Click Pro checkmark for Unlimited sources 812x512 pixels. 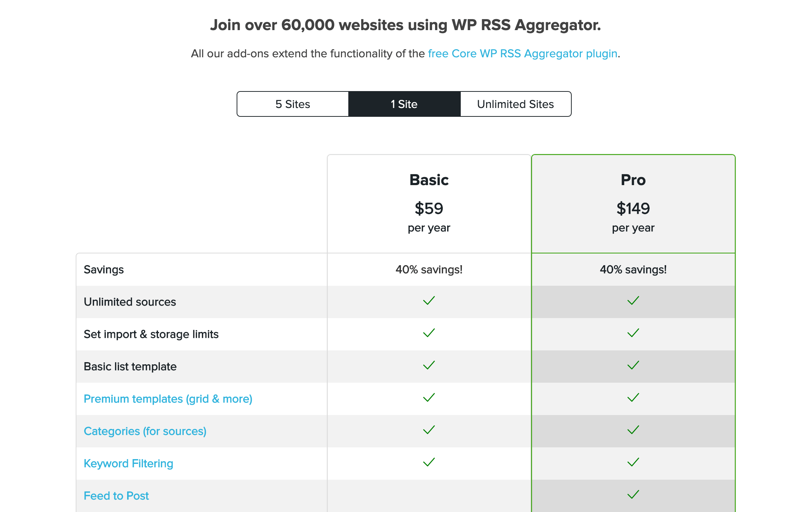coord(633,301)
